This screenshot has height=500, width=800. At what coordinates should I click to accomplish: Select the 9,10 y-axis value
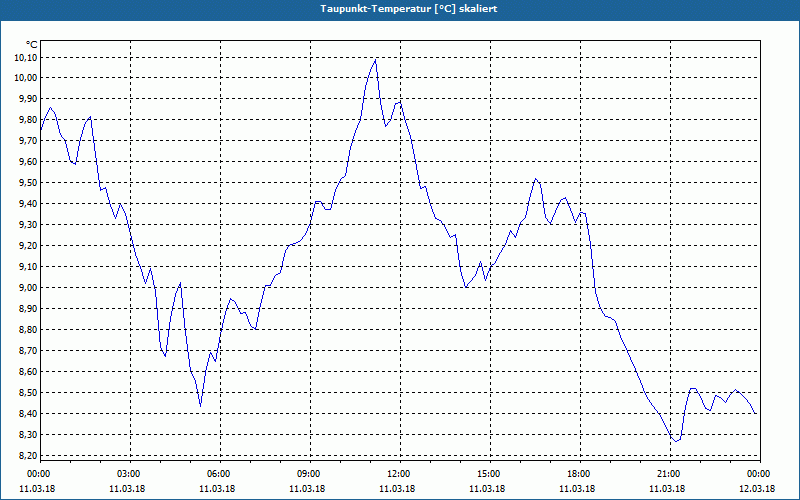pos(28,267)
